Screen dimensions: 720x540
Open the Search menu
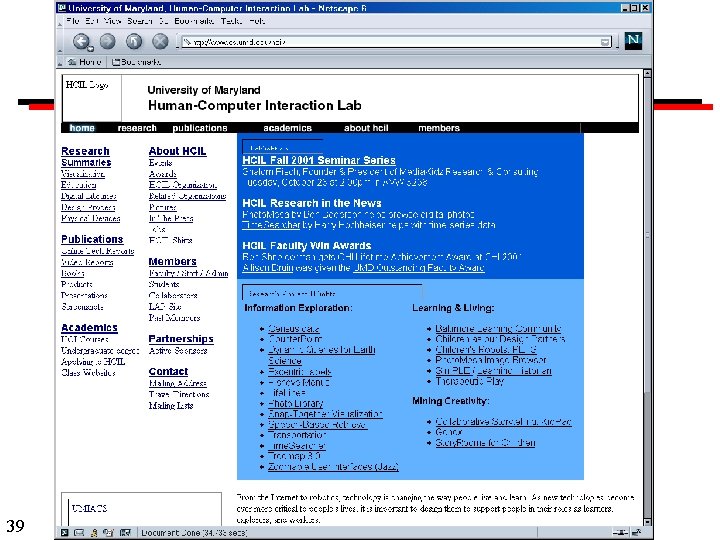[x=140, y=21]
